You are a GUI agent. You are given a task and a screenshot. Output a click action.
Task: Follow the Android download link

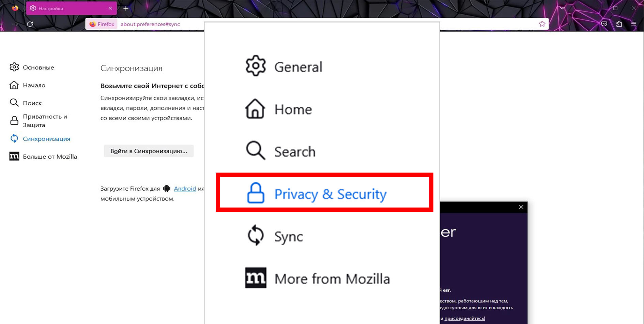[x=185, y=189]
